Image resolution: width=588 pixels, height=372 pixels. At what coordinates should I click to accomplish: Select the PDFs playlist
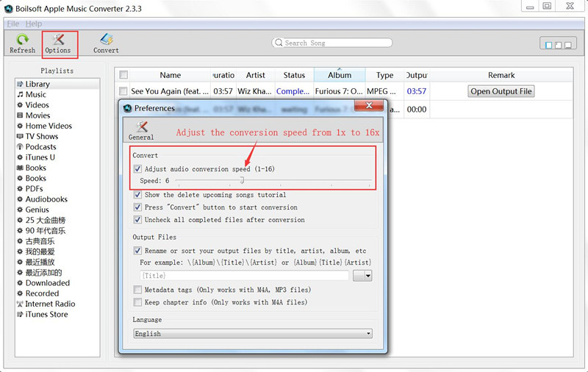(34, 189)
